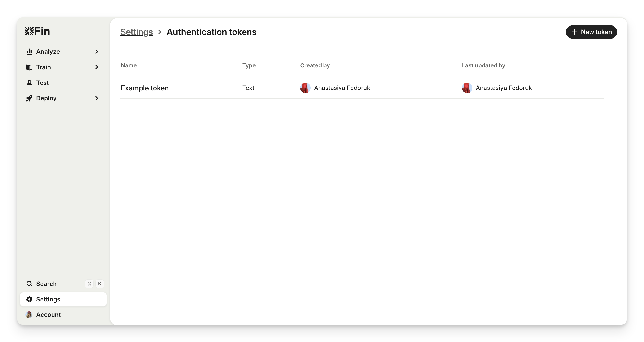Viewport: 644px width, 342px height.
Task: Go back via Settings breadcrumb link
Action: click(x=137, y=32)
